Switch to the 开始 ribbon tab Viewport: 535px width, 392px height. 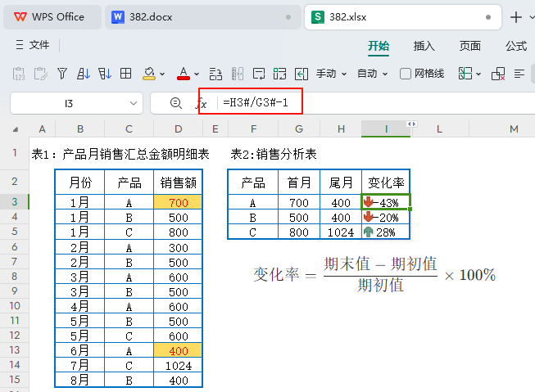pos(379,46)
